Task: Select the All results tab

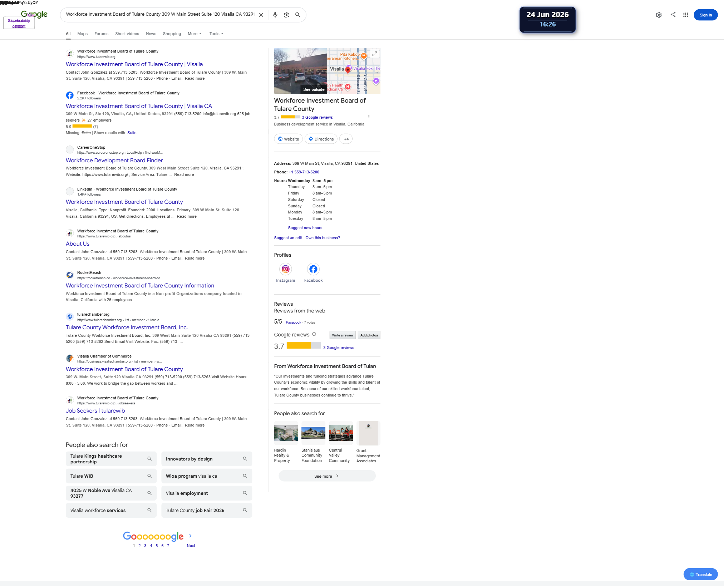Action: [x=68, y=34]
